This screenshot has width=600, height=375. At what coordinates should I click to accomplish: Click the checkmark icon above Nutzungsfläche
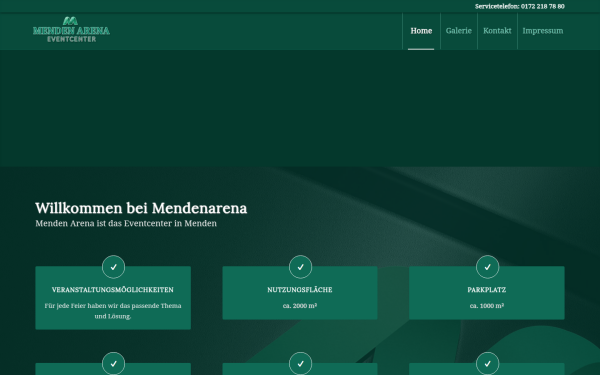pyautogui.click(x=300, y=267)
